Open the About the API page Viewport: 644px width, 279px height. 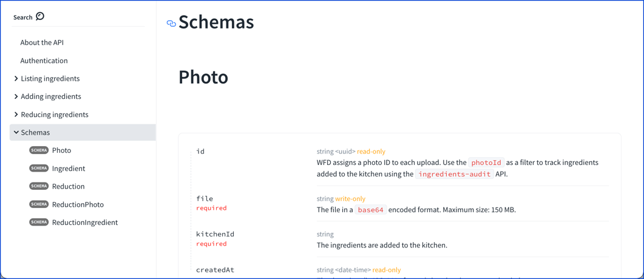[x=42, y=42]
